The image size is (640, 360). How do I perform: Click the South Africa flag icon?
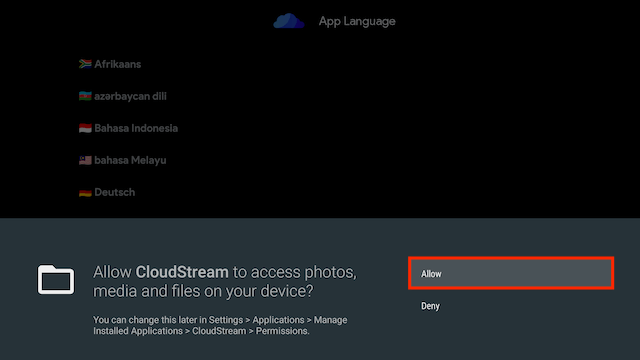point(85,64)
